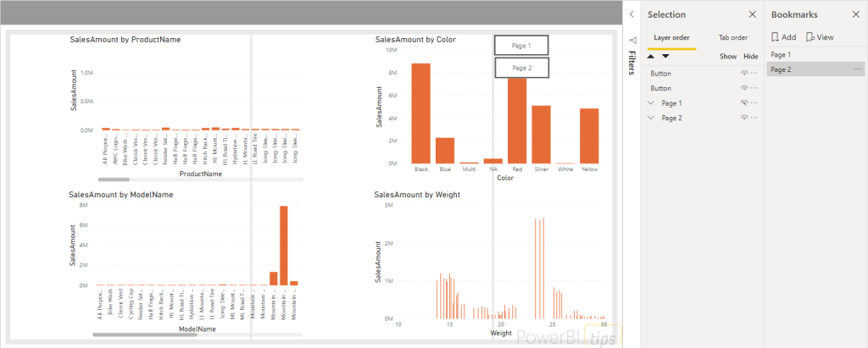Expand the Filters pane with the chevron
Screen dimensions: 868x348
(x=632, y=14)
